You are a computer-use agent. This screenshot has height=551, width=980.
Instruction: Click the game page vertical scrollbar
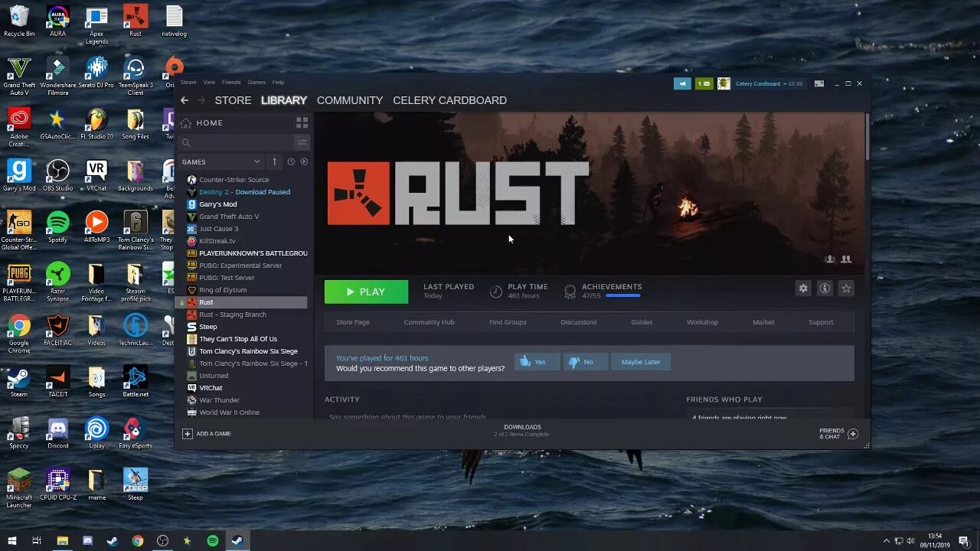(x=867, y=137)
